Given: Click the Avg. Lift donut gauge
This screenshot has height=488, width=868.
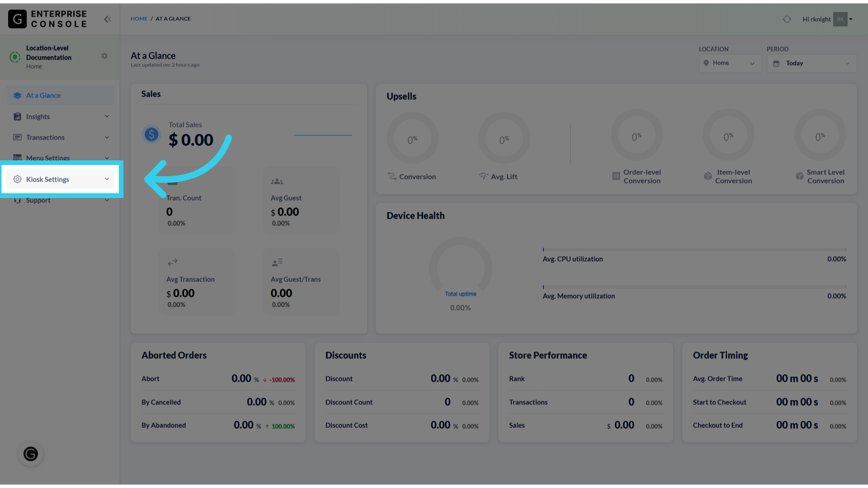Looking at the screenshot, I should point(504,138).
